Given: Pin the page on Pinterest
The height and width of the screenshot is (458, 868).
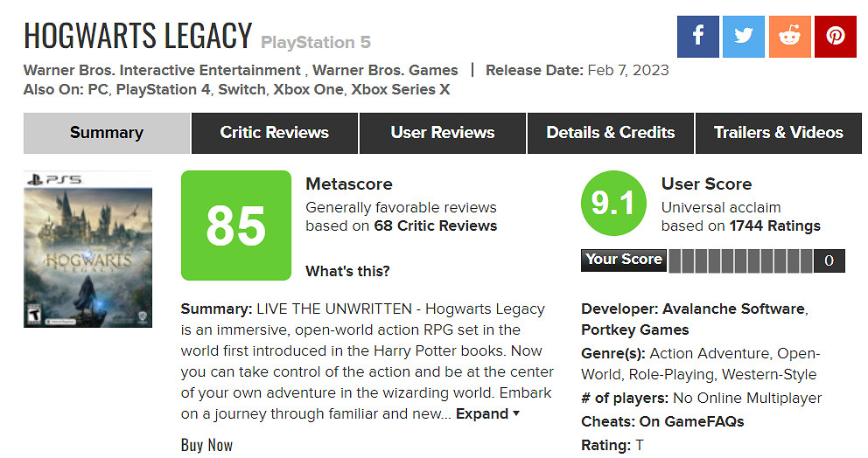Looking at the screenshot, I should [x=836, y=37].
